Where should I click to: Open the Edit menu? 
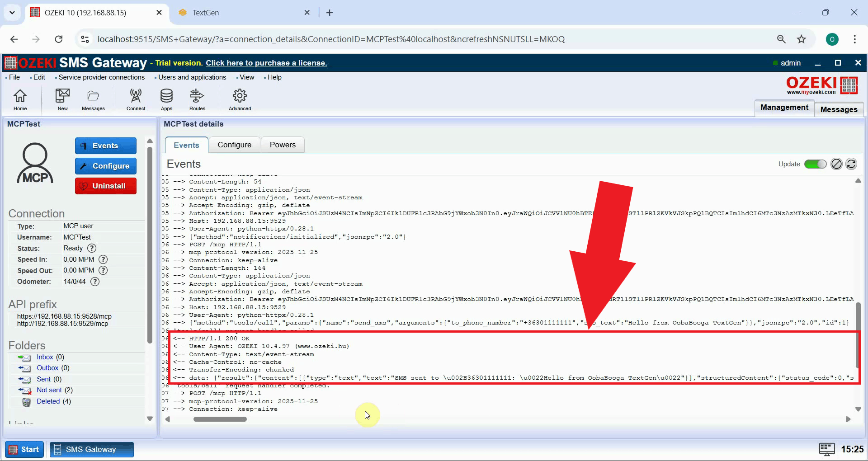tap(39, 77)
